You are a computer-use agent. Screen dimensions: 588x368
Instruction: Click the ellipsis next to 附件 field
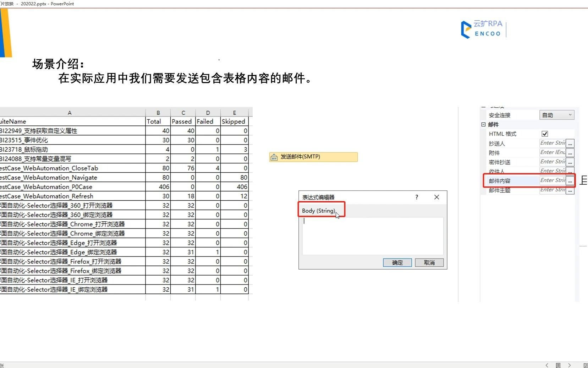coord(570,153)
